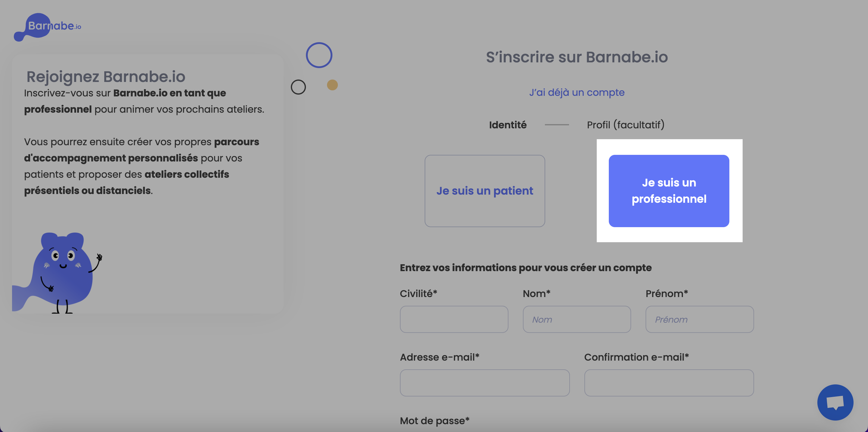Focus the Prénom input field

(x=700, y=319)
